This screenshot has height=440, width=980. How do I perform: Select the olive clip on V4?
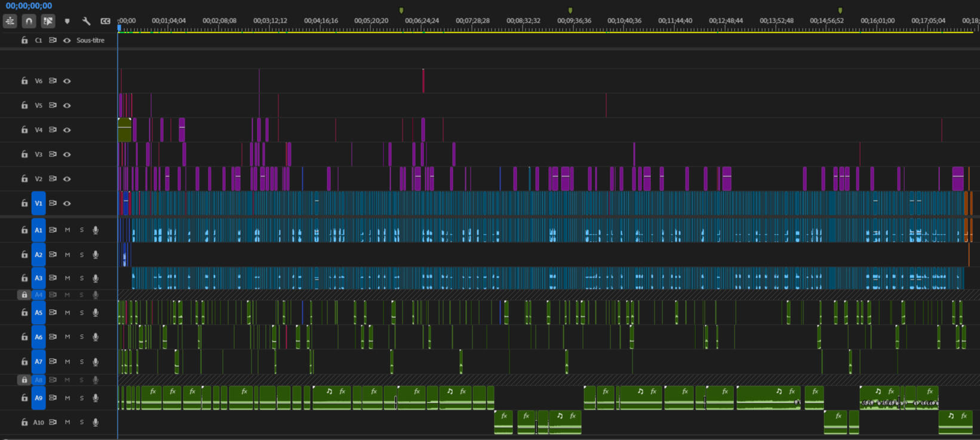tap(124, 130)
